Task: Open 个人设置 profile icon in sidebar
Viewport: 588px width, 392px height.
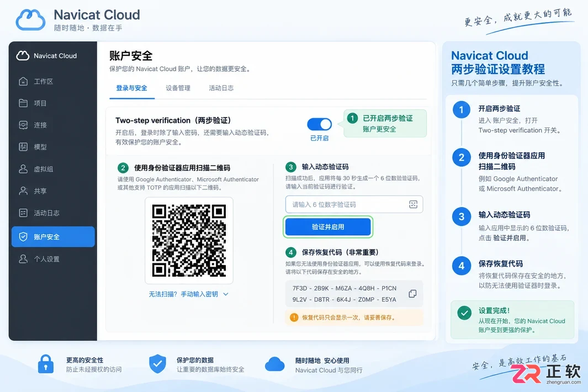Action: click(23, 259)
